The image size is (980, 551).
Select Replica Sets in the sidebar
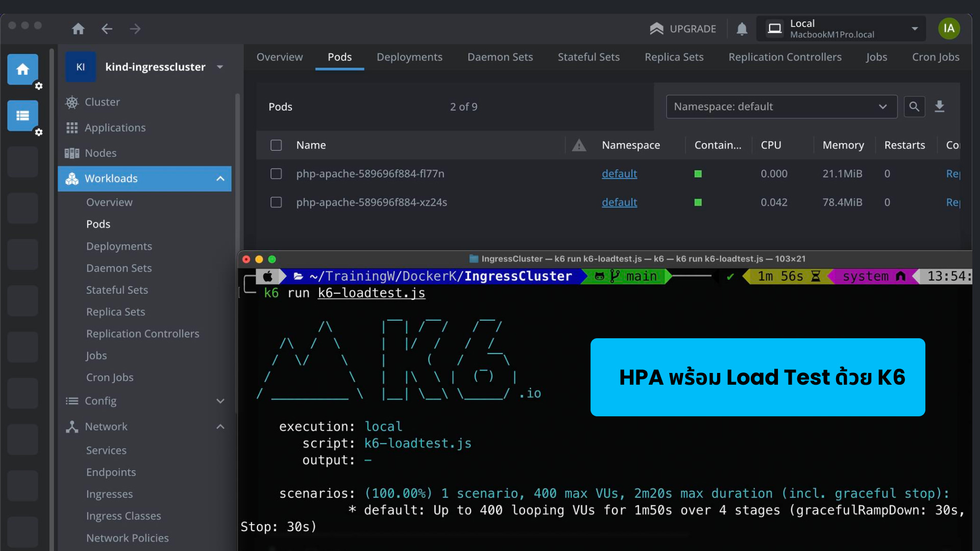115,312
